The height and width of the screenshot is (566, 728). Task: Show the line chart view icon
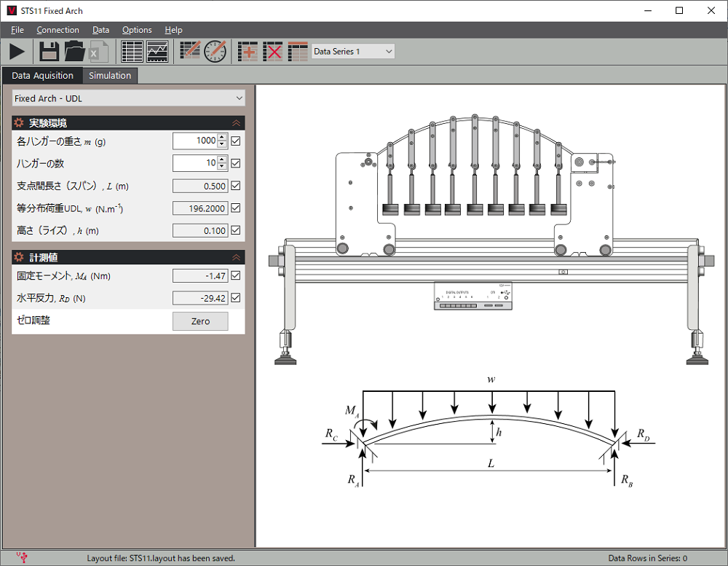pyautogui.click(x=157, y=51)
